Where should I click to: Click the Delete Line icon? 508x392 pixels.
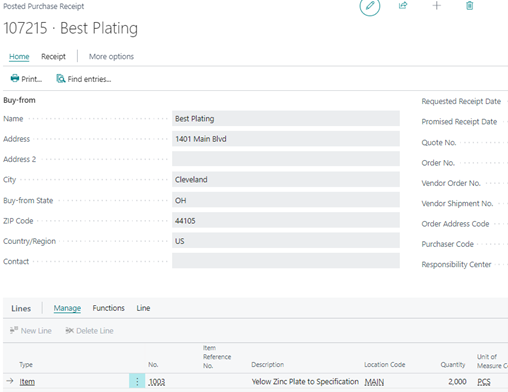[x=69, y=330]
